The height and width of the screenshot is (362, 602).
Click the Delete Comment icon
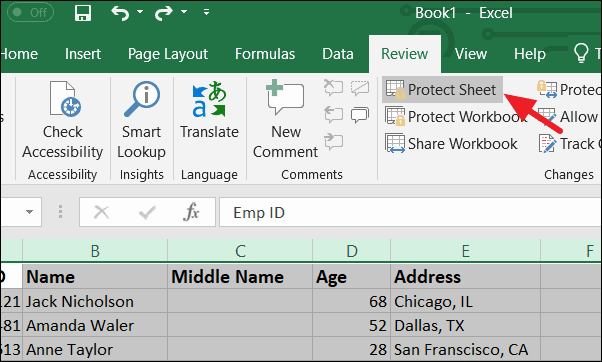333,88
